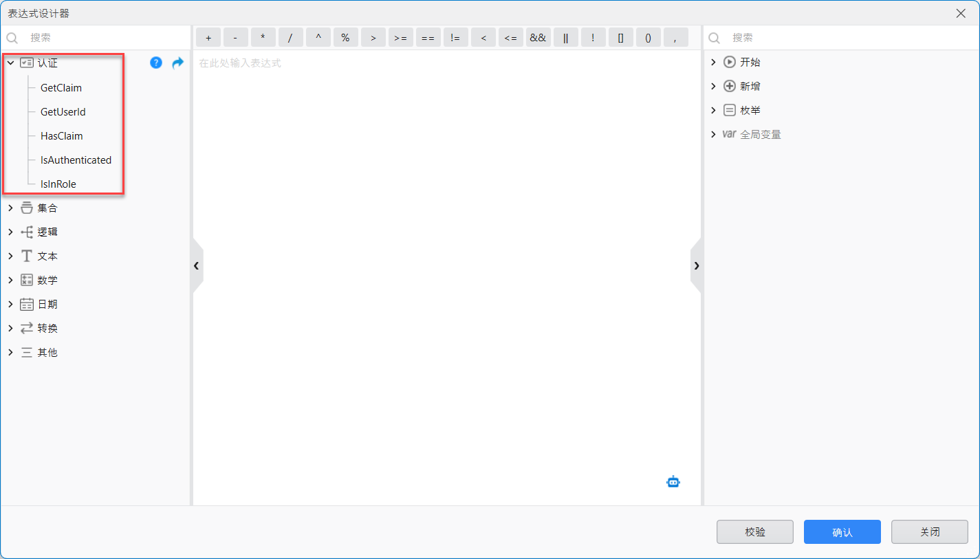The width and height of the screenshot is (980, 559).
Task: Collapse the right variable panel with arrow
Action: tap(696, 265)
